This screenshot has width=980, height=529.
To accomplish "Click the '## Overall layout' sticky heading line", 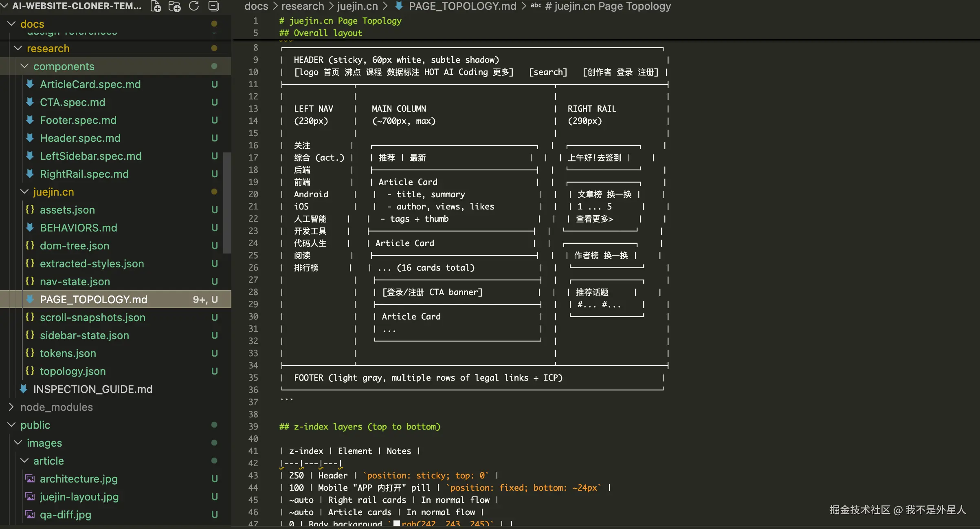I will click(321, 33).
